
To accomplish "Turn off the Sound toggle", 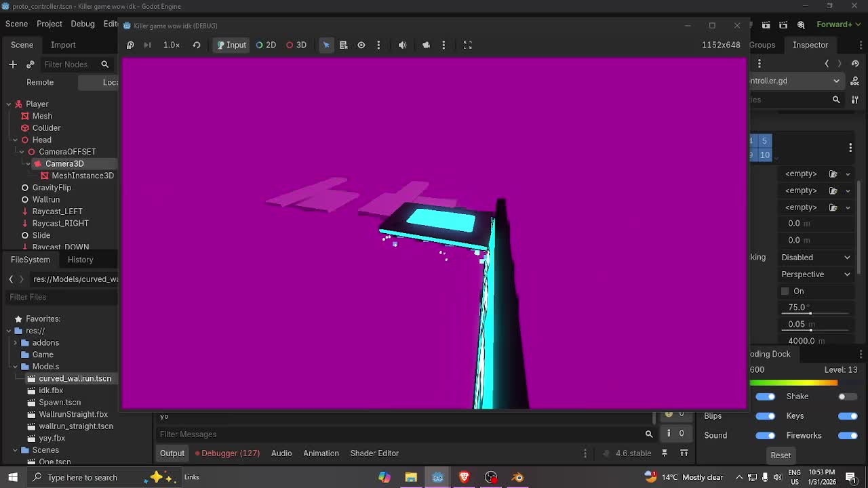I will coord(765,435).
